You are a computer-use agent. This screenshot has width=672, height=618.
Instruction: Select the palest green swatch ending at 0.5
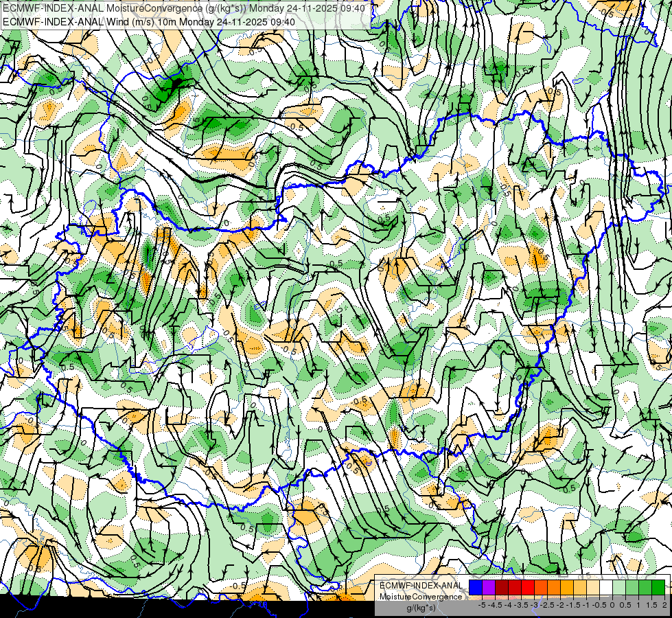pyautogui.click(x=619, y=587)
